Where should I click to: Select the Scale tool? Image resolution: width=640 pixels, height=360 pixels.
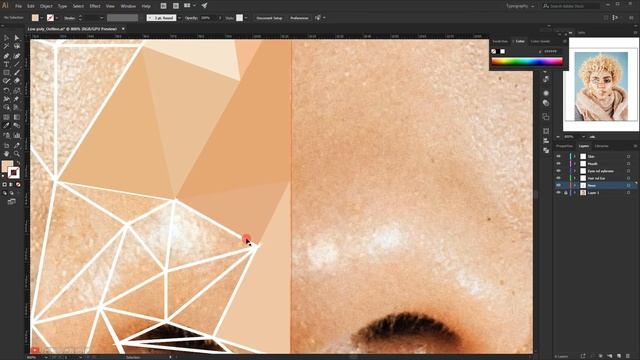(17, 90)
